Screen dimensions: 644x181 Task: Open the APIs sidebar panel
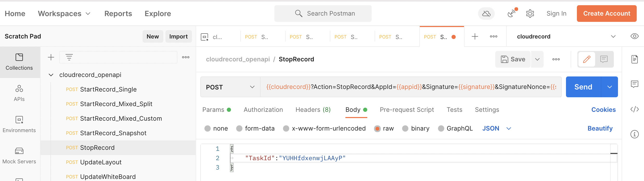pos(19,93)
